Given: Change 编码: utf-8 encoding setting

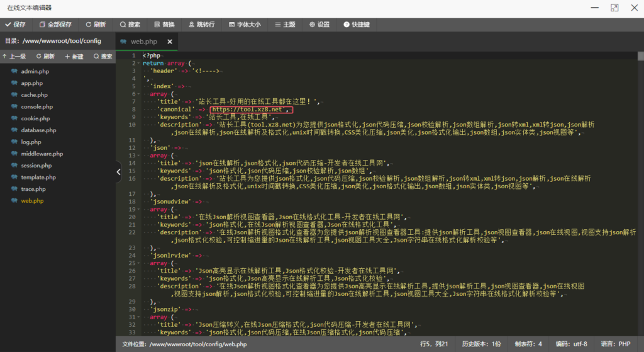Looking at the screenshot, I should 571,344.
